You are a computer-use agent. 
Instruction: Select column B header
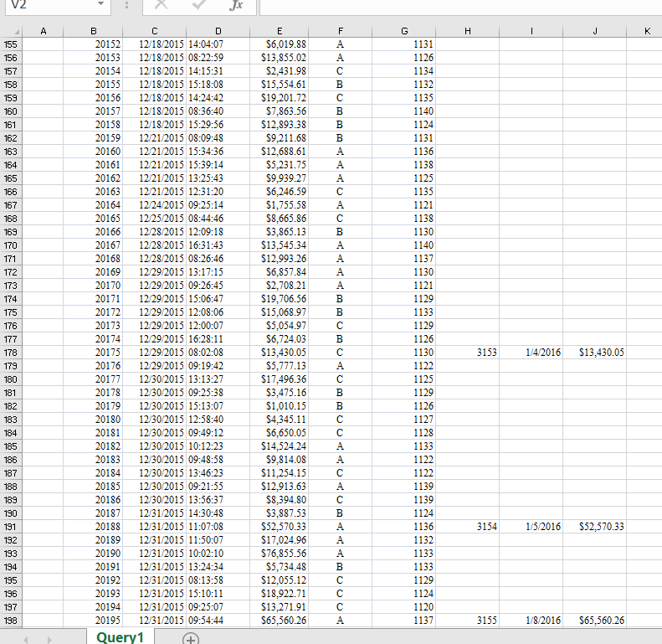coord(93,31)
